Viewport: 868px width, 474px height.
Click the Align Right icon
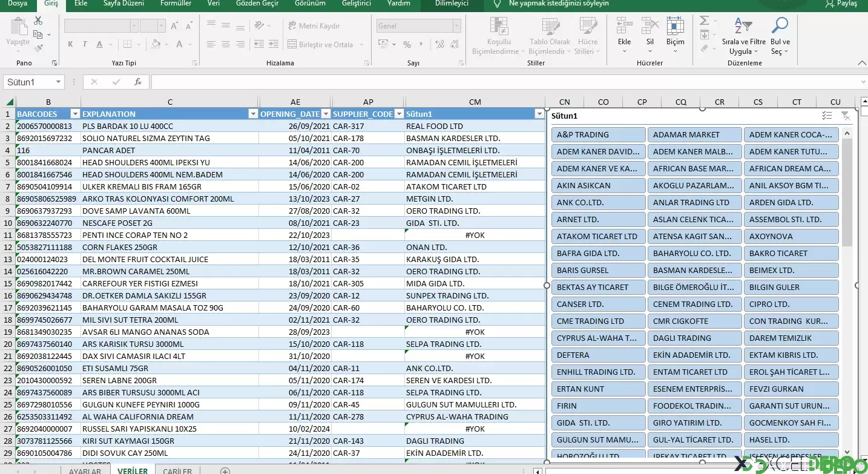(240, 44)
